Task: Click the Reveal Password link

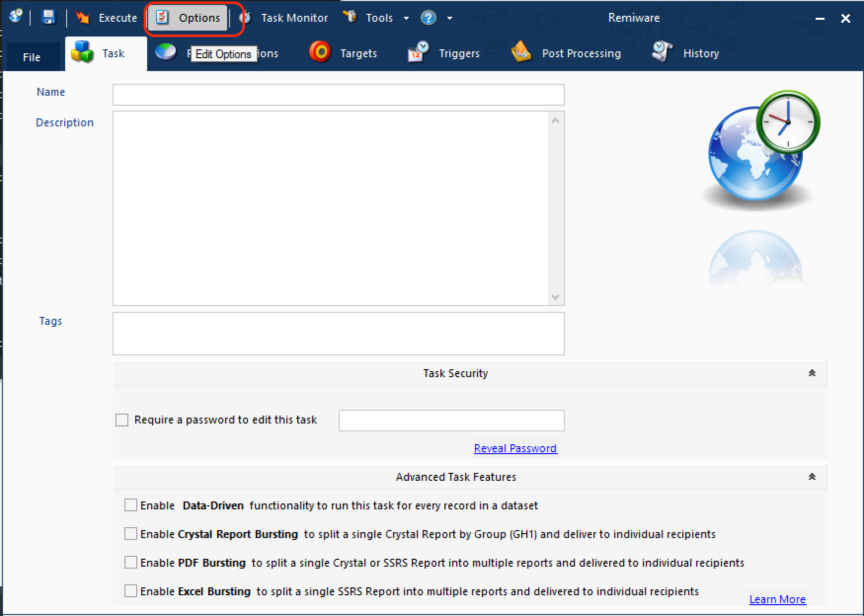Action: 515,448
